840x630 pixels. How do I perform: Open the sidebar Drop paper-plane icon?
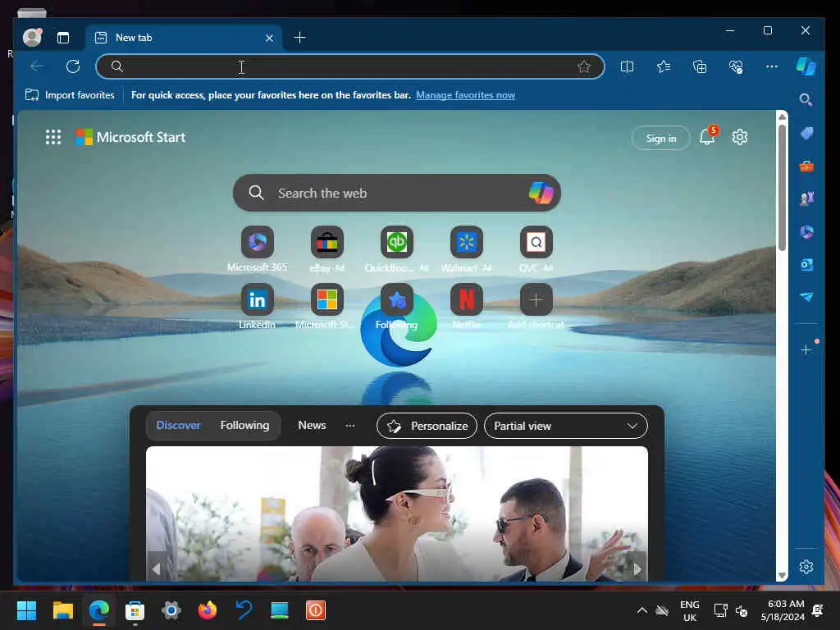[806, 297]
